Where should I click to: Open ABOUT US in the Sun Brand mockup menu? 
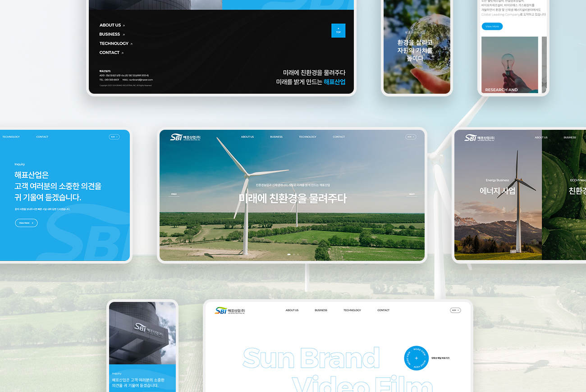[292, 310]
